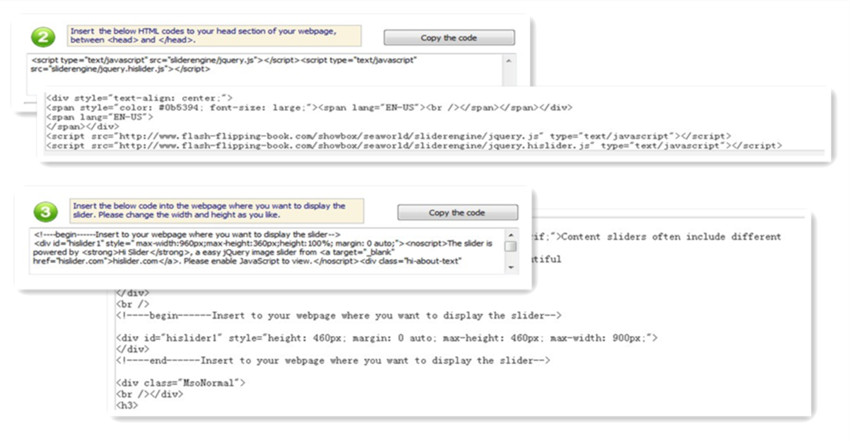Click scroll up arrow in step 3 code box
Image resolution: width=850 pixels, height=441 pixels.
511,235
